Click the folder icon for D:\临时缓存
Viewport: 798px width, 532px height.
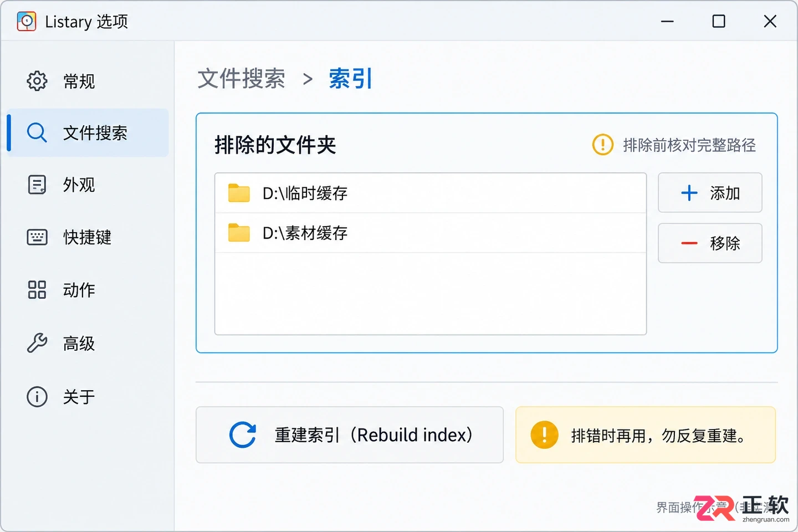[x=239, y=193]
